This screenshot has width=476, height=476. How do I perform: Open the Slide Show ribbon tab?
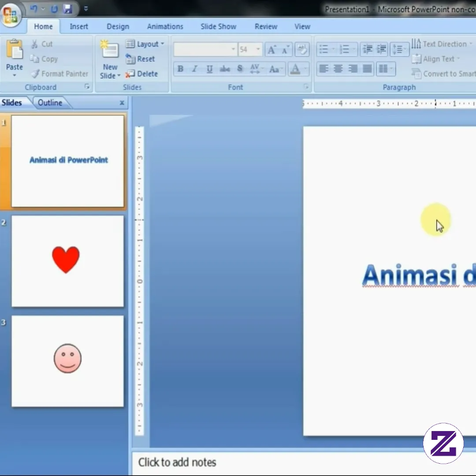click(x=218, y=26)
